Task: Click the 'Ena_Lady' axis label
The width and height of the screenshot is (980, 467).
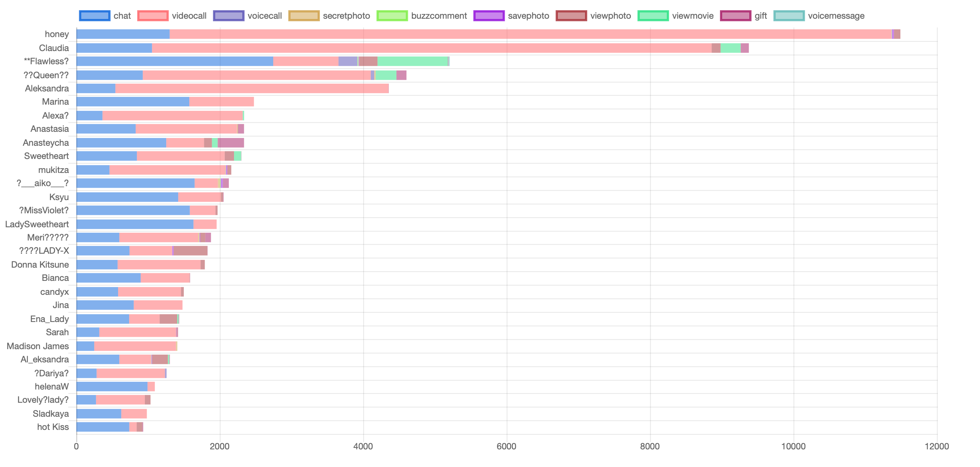Action: [50, 319]
